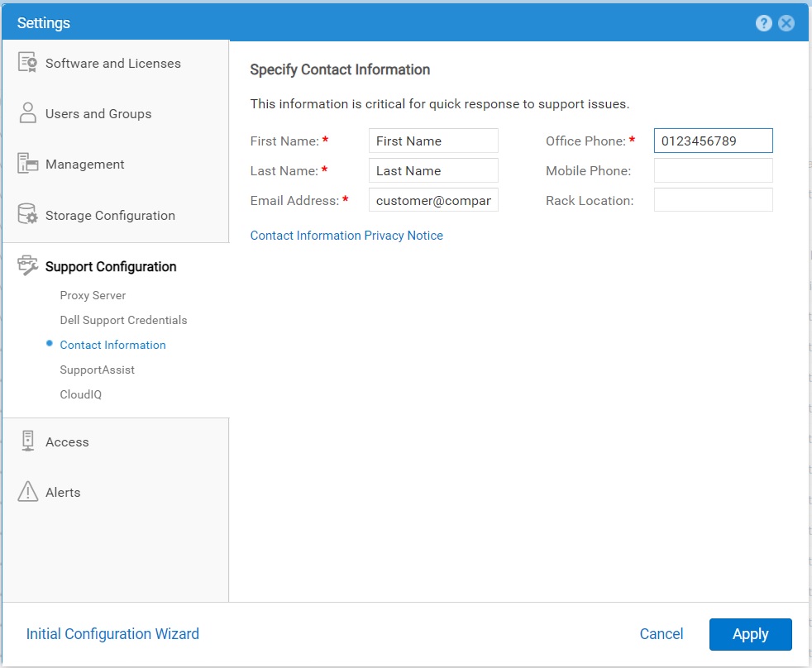Click the Storage Configuration database icon
This screenshot has height=668, width=812.
28,215
